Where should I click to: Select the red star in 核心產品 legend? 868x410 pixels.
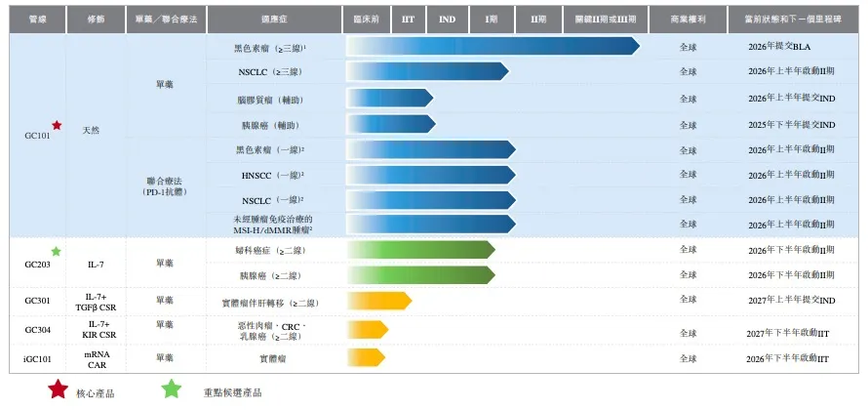tap(58, 389)
